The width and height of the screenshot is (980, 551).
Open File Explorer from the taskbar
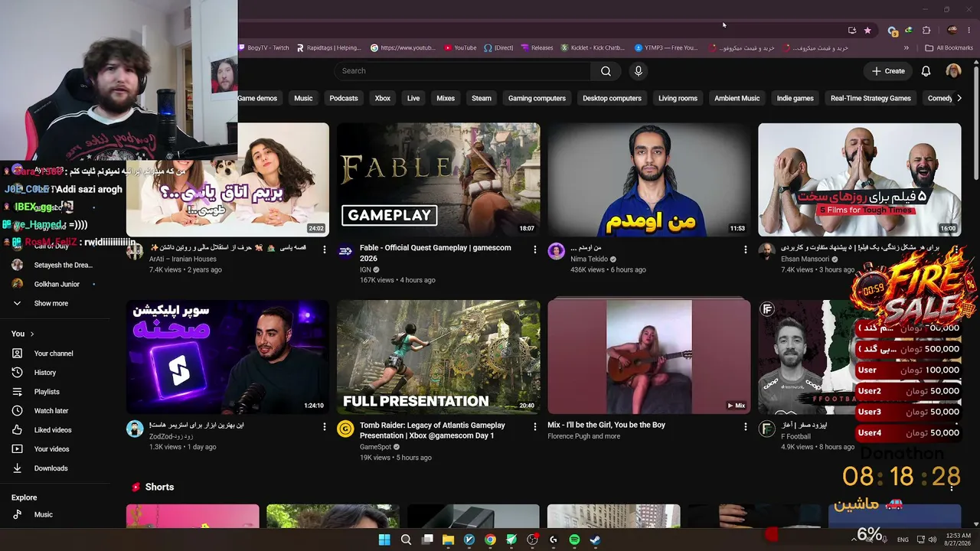[x=448, y=540]
